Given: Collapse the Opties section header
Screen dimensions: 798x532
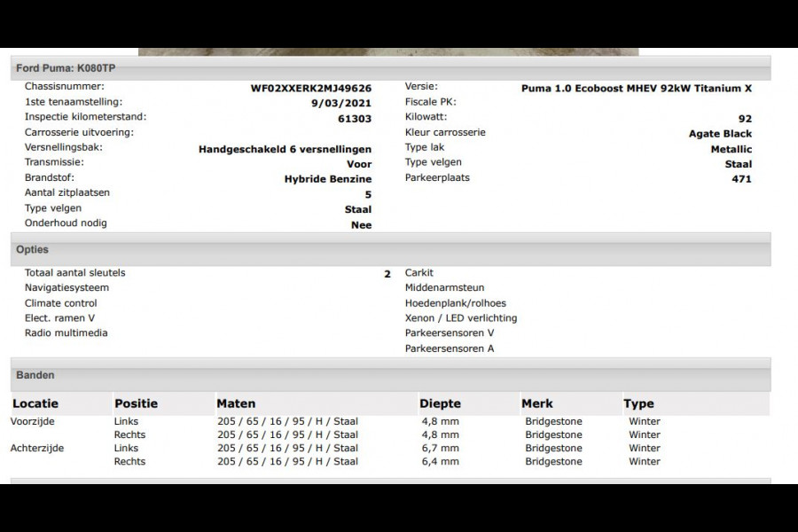Looking at the screenshot, I should click(32, 250).
